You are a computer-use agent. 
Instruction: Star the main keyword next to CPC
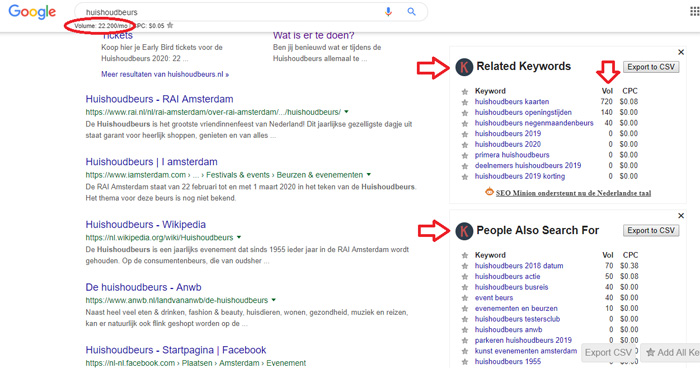pyautogui.click(x=170, y=25)
